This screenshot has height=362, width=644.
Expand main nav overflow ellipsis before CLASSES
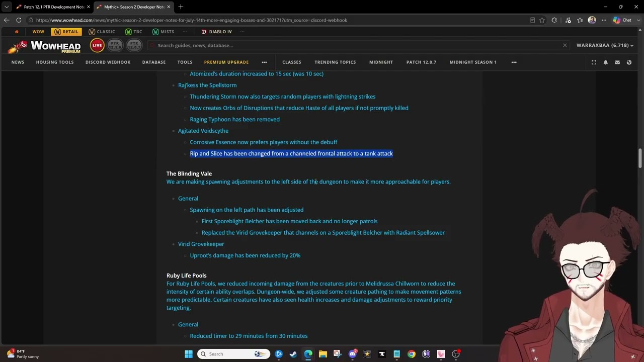(264, 62)
